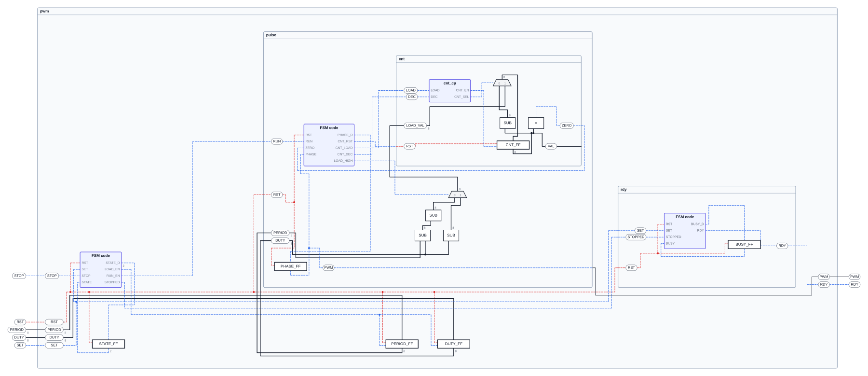This screenshot has width=868, height=376.
Task: Select the LOAD_VAL port pill
Action: (x=415, y=125)
